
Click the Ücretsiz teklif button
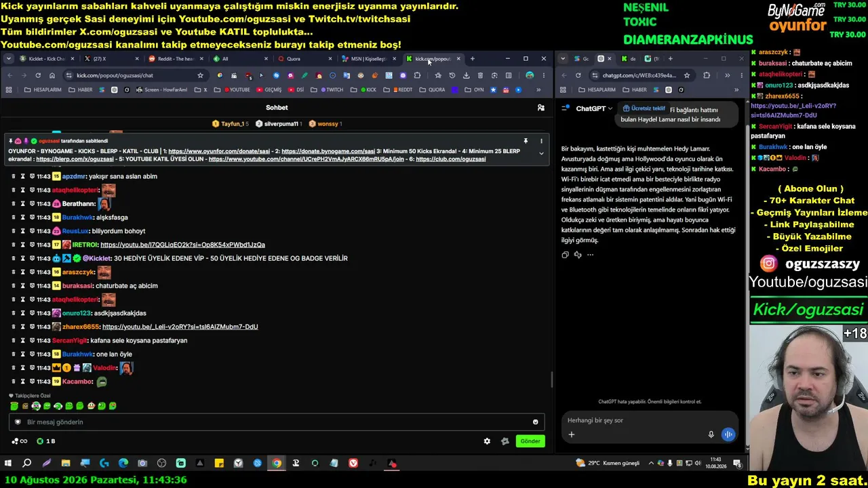coord(644,108)
